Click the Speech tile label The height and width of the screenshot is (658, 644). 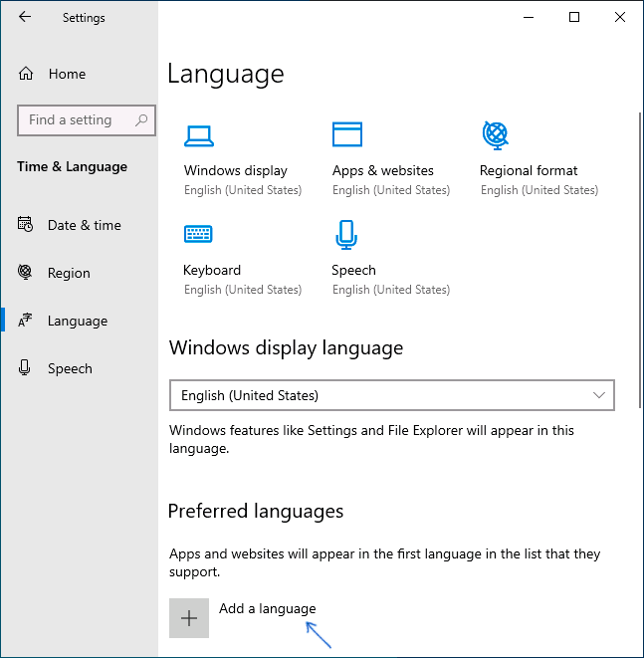(353, 270)
